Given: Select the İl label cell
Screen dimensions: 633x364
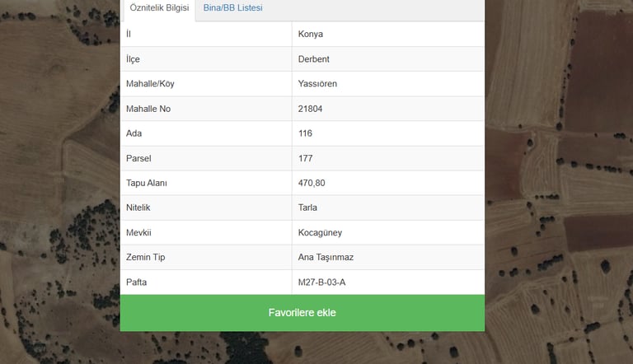Looking at the screenshot, I should 206,35.
